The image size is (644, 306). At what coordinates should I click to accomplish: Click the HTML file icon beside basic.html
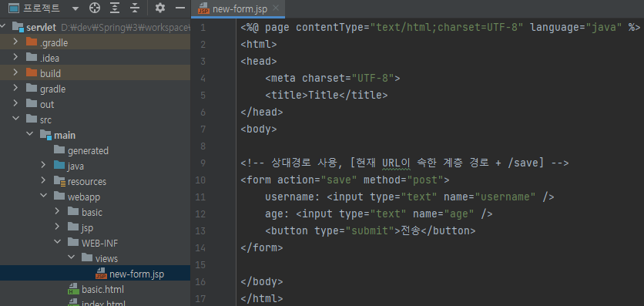73,289
